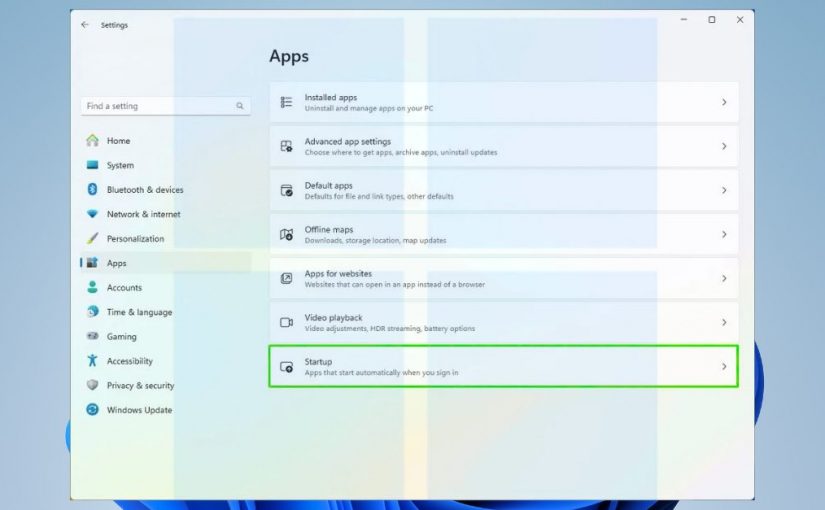This screenshot has height=510, width=825.
Task: Click the back arrow in Settings header
Action: click(85, 25)
